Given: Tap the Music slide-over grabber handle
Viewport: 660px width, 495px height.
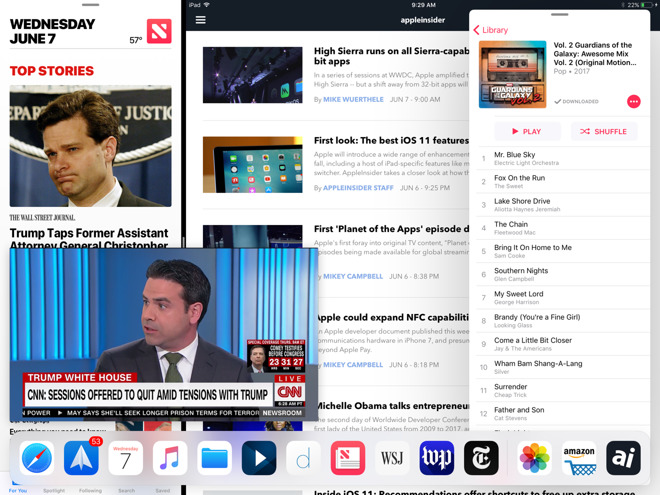Looking at the screenshot, I should [x=559, y=14].
